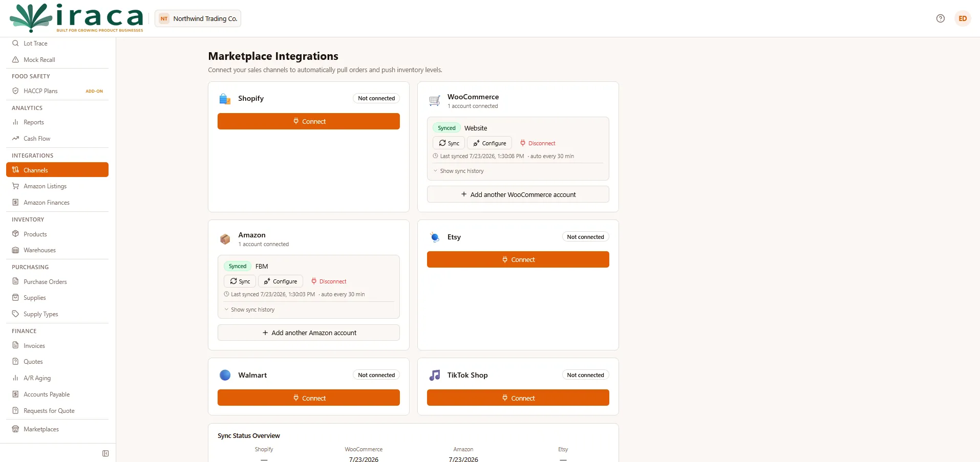This screenshot has width=980, height=462.
Task: Go to Supplies
Action: pyautogui.click(x=57, y=298)
